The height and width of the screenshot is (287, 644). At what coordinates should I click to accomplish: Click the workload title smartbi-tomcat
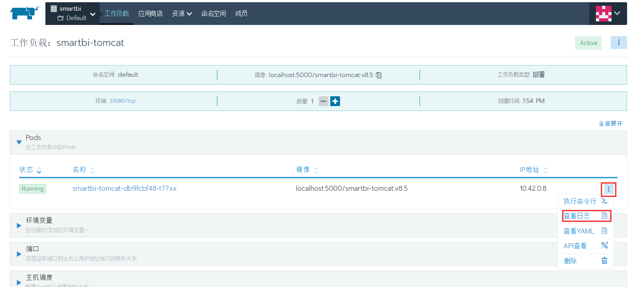pos(90,43)
